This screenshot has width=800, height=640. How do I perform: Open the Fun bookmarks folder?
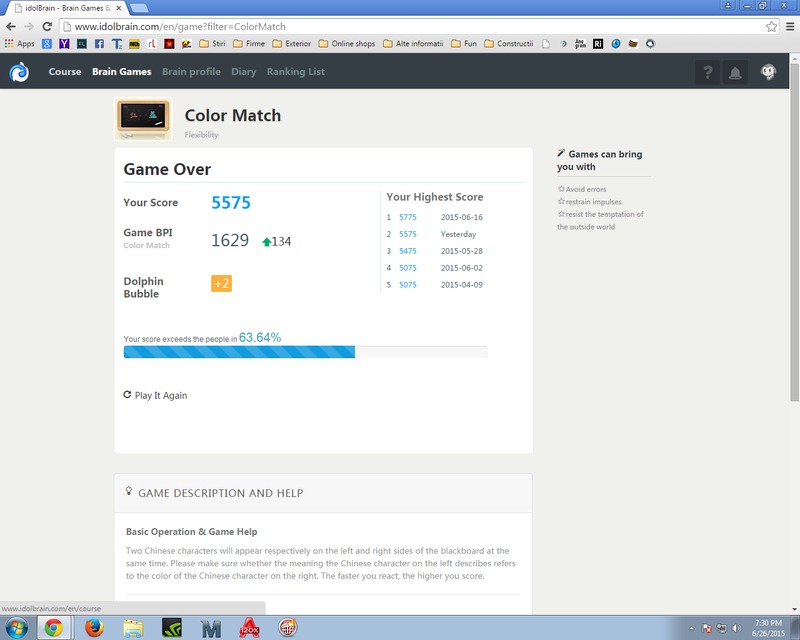coord(464,44)
